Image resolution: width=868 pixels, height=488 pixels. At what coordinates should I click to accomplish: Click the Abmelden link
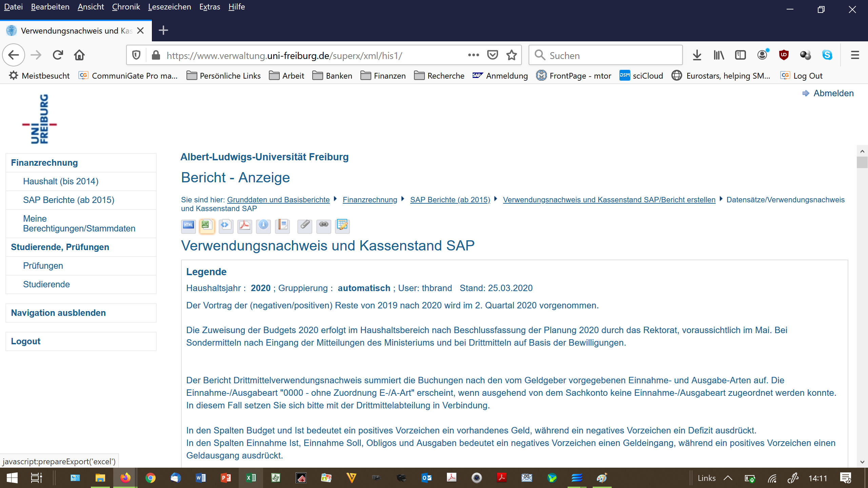click(x=833, y=93)
